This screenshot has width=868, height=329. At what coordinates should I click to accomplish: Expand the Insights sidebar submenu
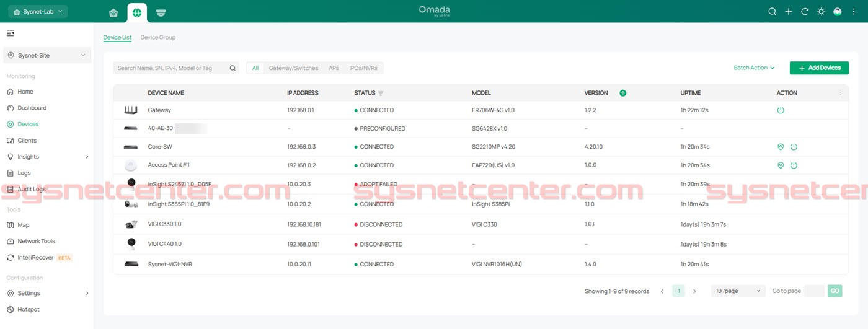coord(87,157)
